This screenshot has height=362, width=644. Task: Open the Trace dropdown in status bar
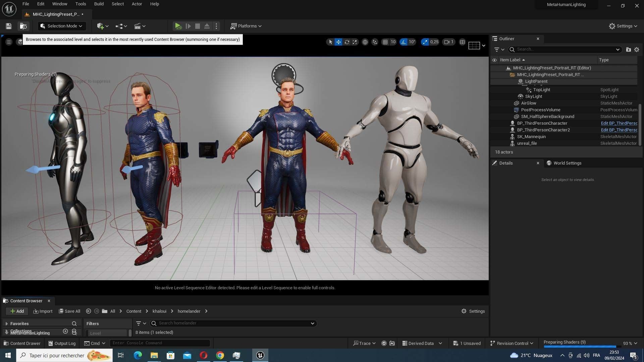[x=364, y=344]
